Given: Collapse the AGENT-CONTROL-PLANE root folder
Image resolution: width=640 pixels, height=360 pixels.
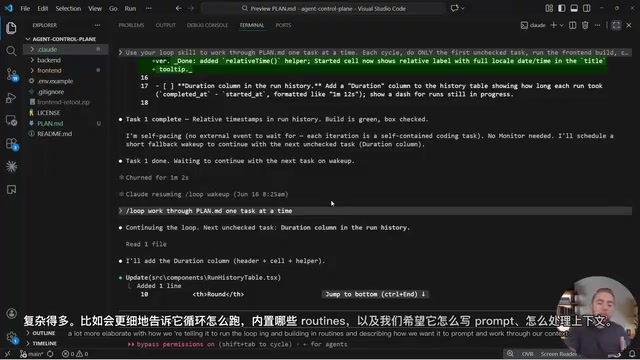Looking at the screenshot, I should point(64,39).
